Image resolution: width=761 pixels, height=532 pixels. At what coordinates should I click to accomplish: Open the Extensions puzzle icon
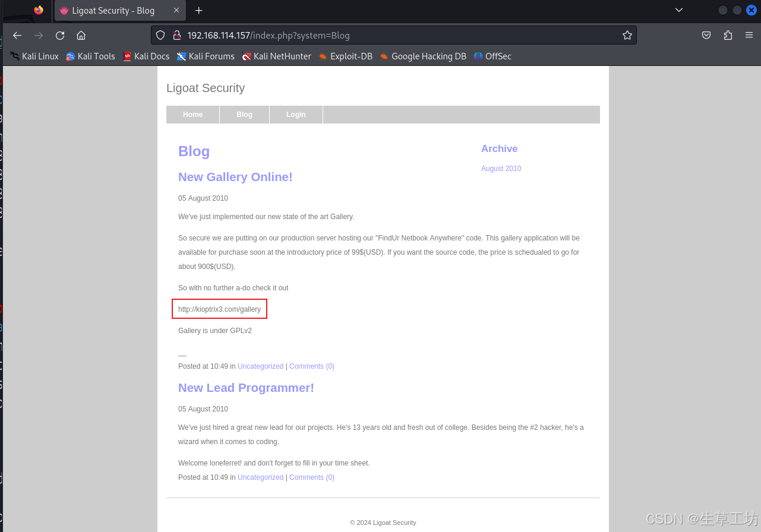coord(728,35)
